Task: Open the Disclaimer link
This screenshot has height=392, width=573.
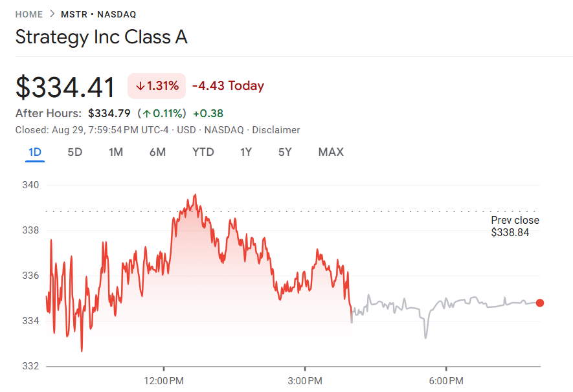Action: pyautogui.click(x=276, y=129)
